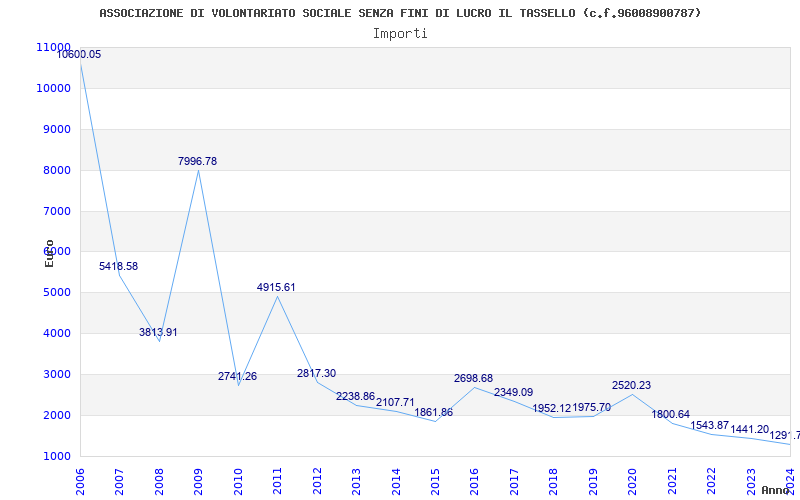Click the 2520.23 value label
The image size is (800, 500).
coord(632,386)
